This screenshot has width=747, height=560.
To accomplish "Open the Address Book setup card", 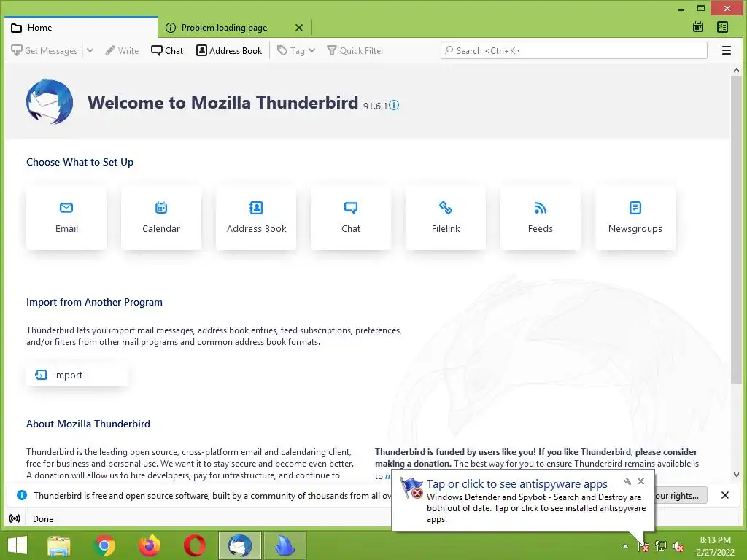I will [x=256, y=218].
